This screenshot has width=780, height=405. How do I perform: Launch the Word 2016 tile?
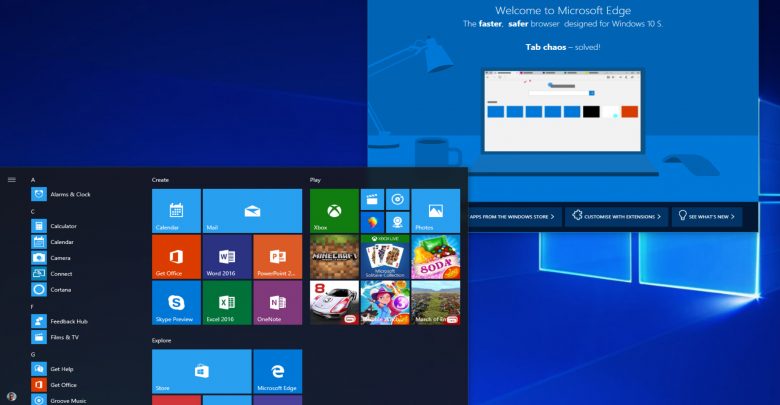pos(227,257)
